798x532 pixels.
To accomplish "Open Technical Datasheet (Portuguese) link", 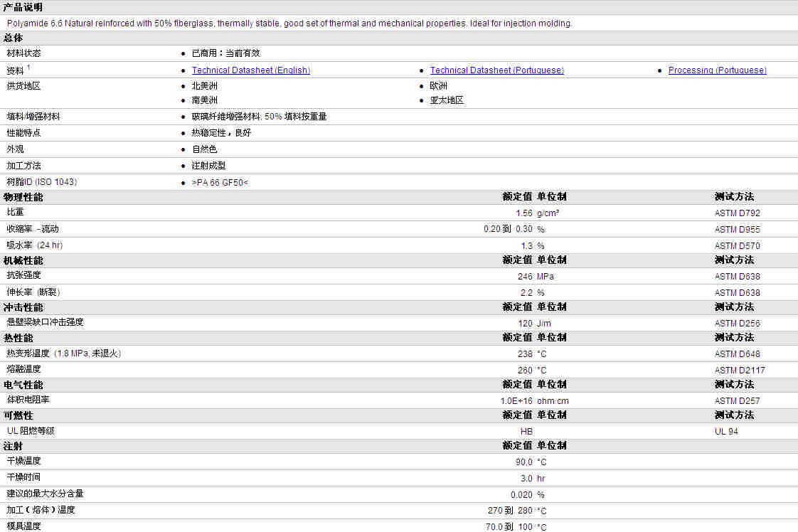I will pyautogui.click(x=496, y=70).
